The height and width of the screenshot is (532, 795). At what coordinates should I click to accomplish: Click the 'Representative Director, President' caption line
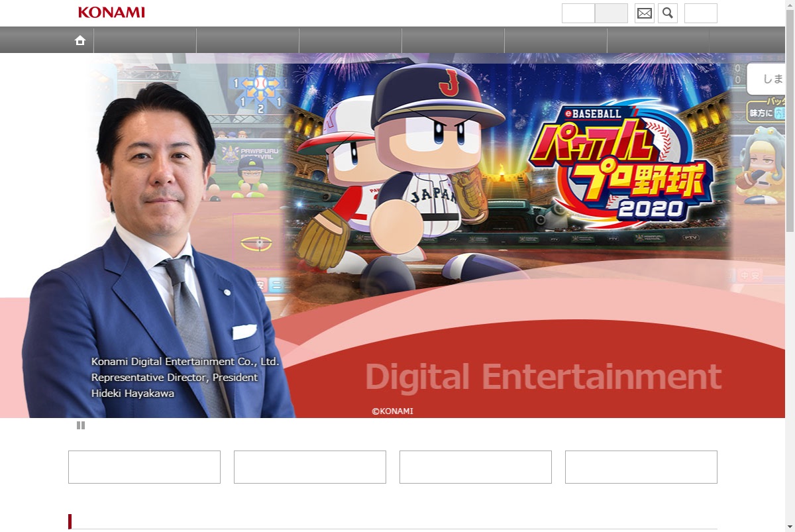pos(175,378)
